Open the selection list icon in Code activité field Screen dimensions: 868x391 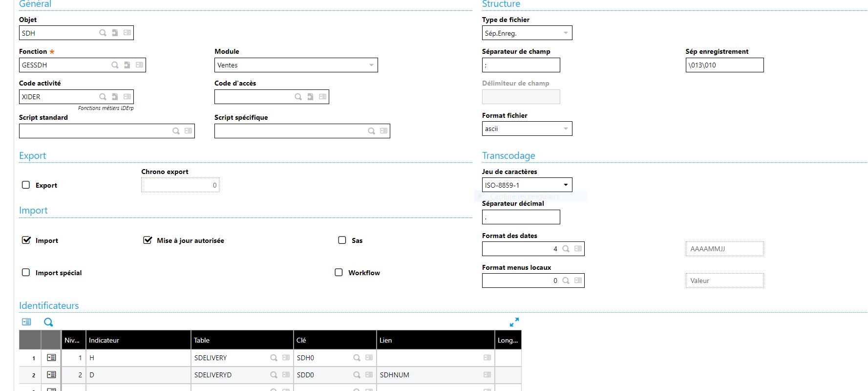(127, 97)
